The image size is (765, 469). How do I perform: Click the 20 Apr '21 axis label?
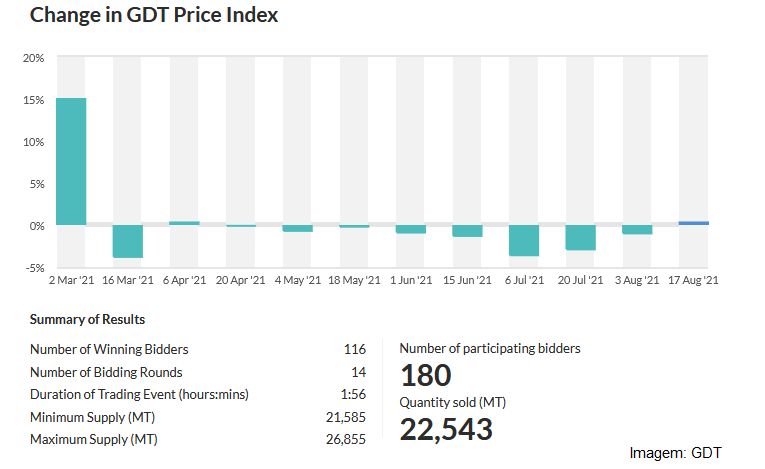click(x=241, y=280)
